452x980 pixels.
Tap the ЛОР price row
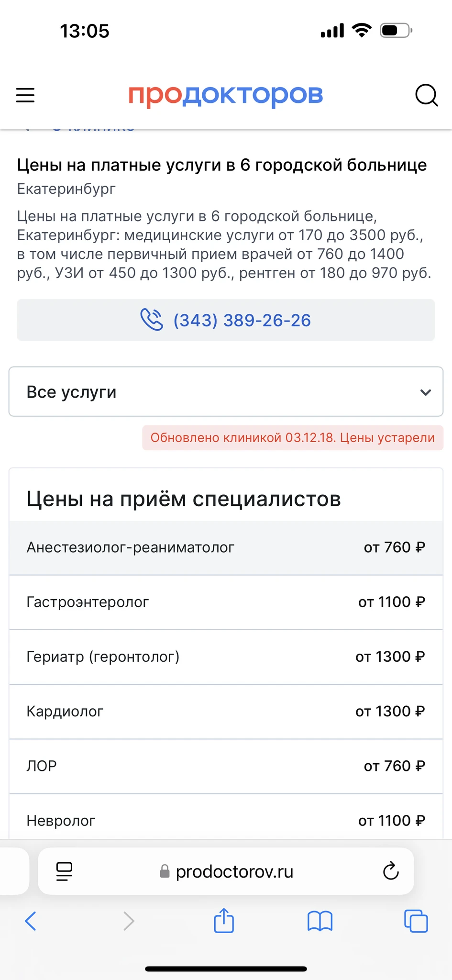tap(226, 766)
